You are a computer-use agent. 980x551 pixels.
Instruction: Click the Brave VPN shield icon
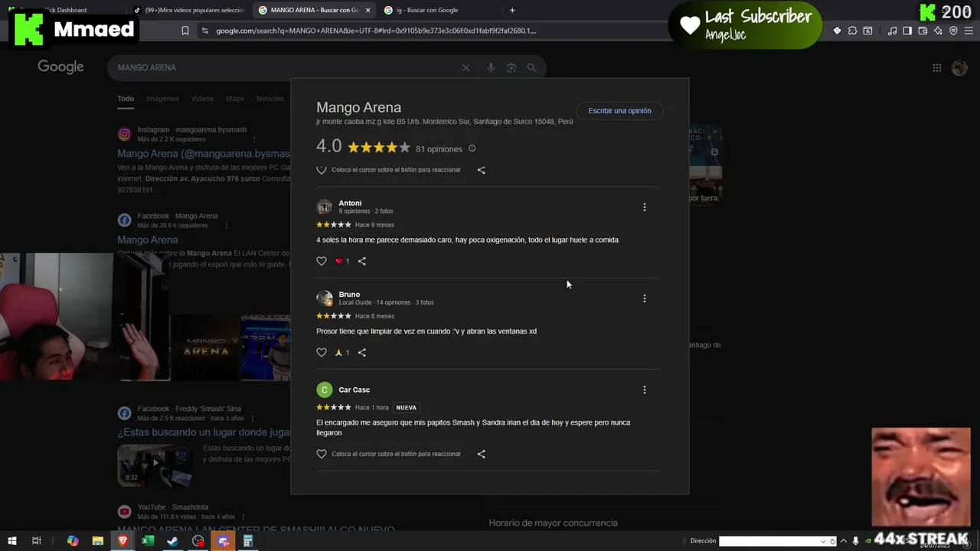click(953, 31)
